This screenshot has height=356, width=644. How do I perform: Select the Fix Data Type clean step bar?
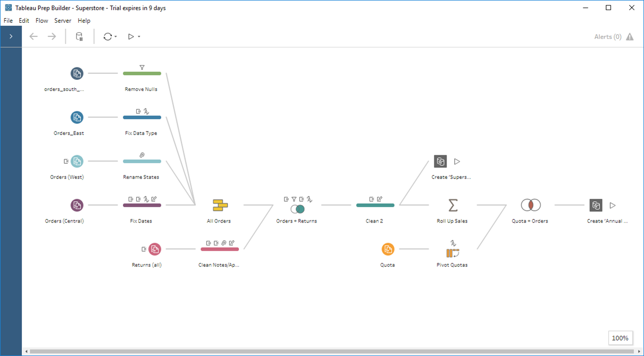142,117
